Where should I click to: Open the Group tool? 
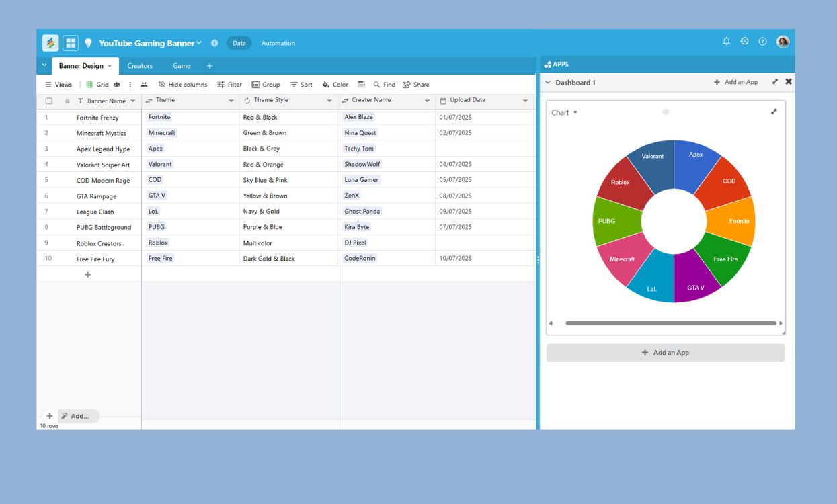(x=266, y=85)
